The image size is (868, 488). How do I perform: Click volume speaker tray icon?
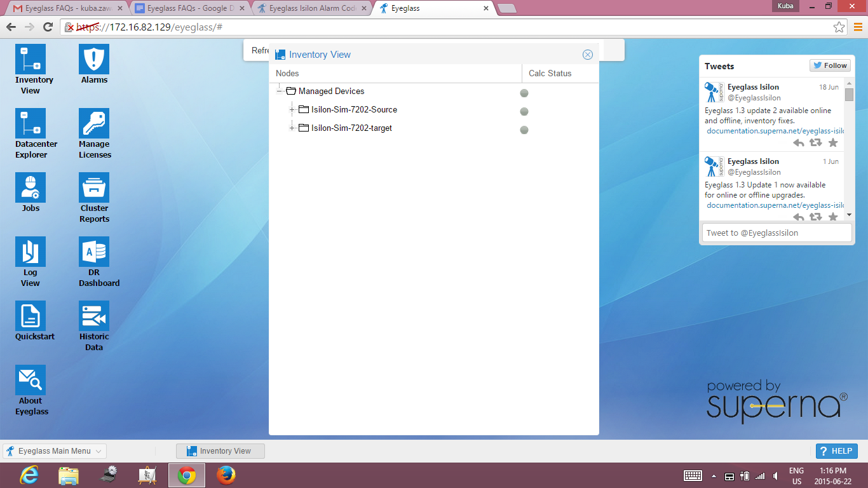point(775,476)
